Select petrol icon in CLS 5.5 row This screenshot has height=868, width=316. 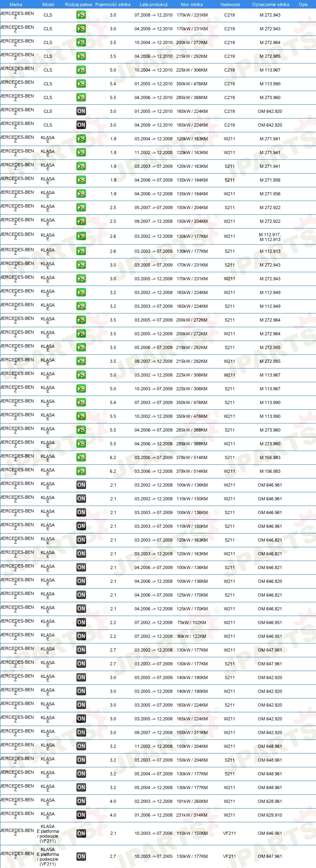click(81, 97)
